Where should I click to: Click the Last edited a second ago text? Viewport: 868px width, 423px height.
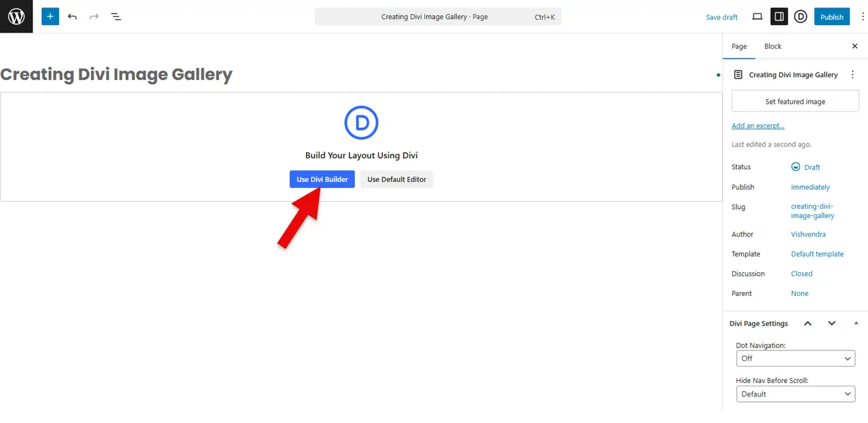[x=772, y=145]
